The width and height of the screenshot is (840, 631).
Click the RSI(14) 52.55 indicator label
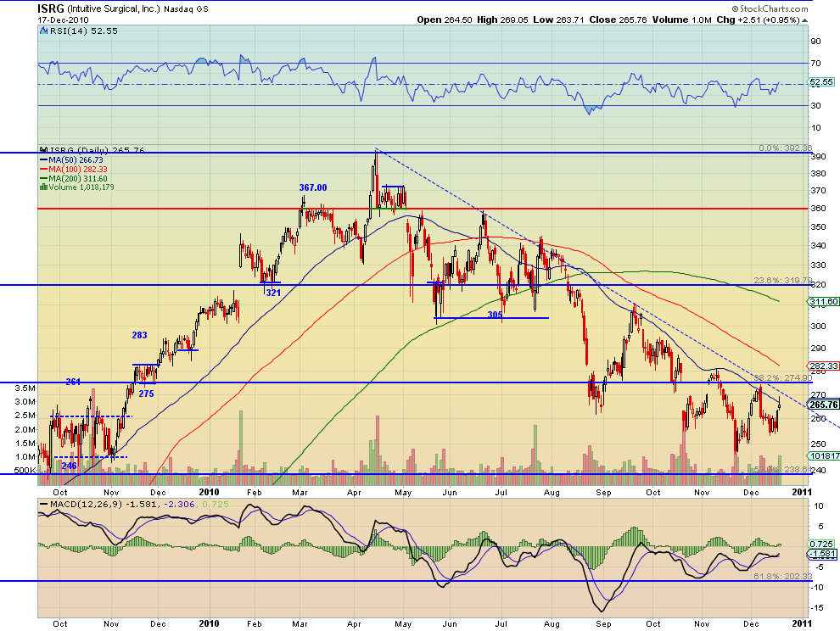pos(83,31)
